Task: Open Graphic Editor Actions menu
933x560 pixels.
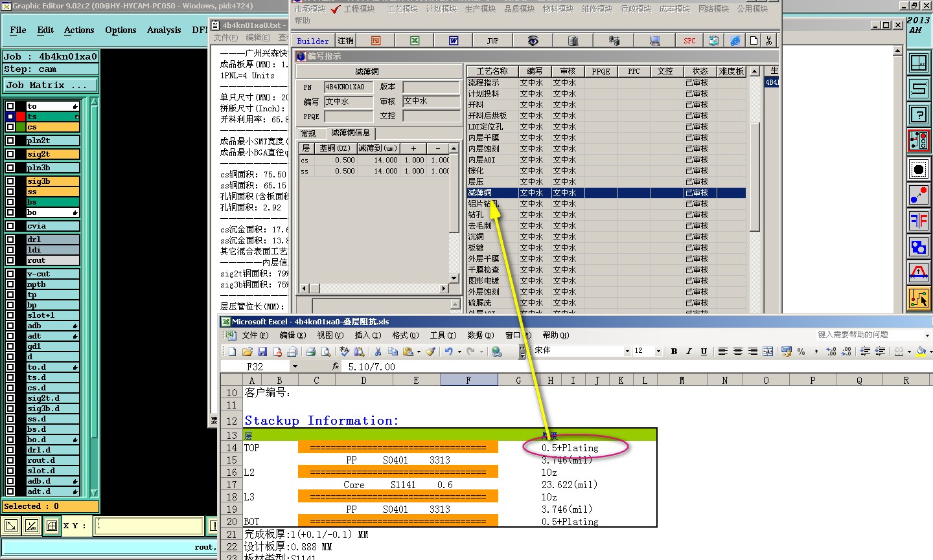Action: coord(79,30)
